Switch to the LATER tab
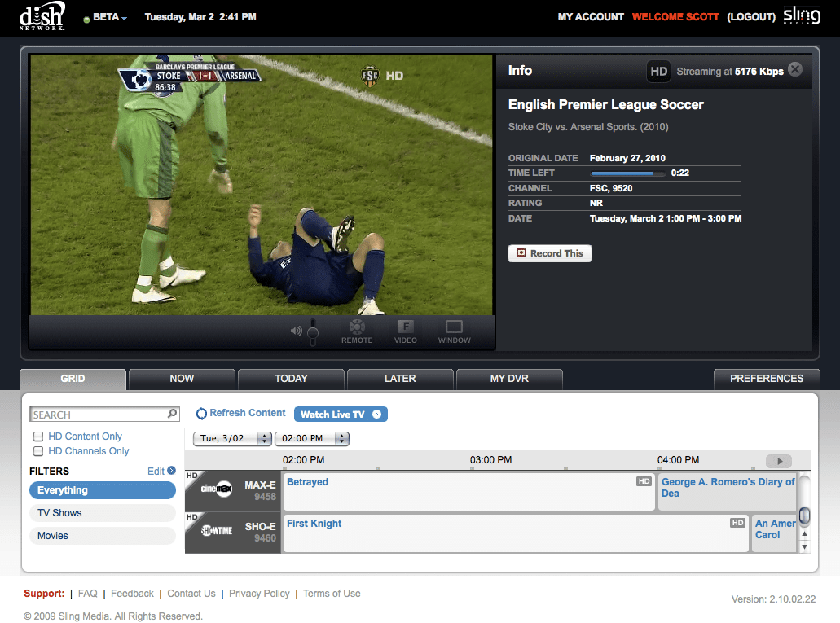840x623 pixels. (400, 379)
